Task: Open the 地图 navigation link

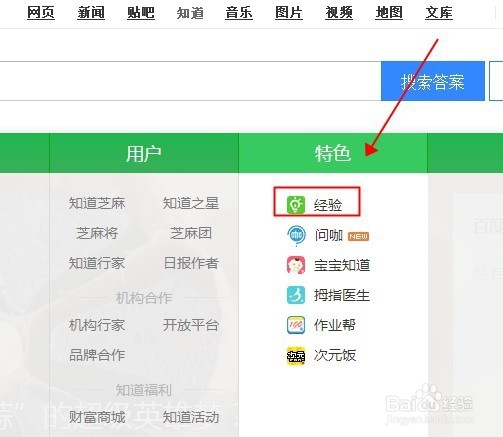Action: pyautogui.click(x=389, y=13)
